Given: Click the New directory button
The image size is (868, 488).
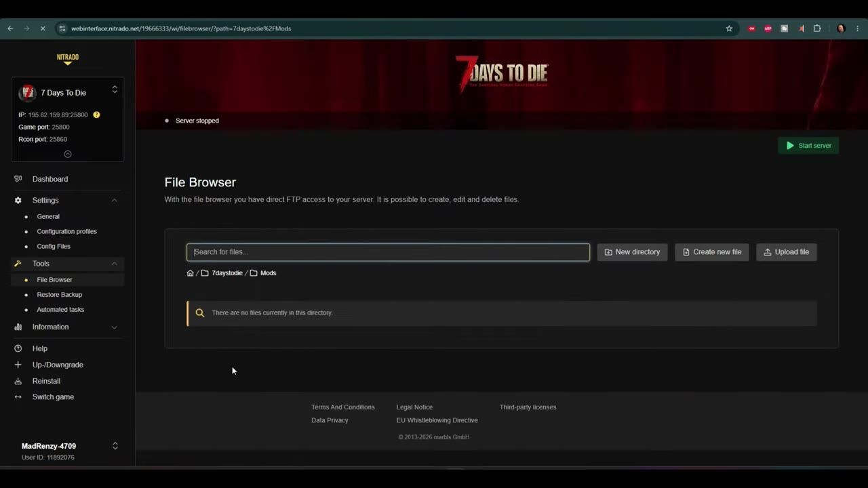Looking at the screenshot, I should (x=632, y=252).
